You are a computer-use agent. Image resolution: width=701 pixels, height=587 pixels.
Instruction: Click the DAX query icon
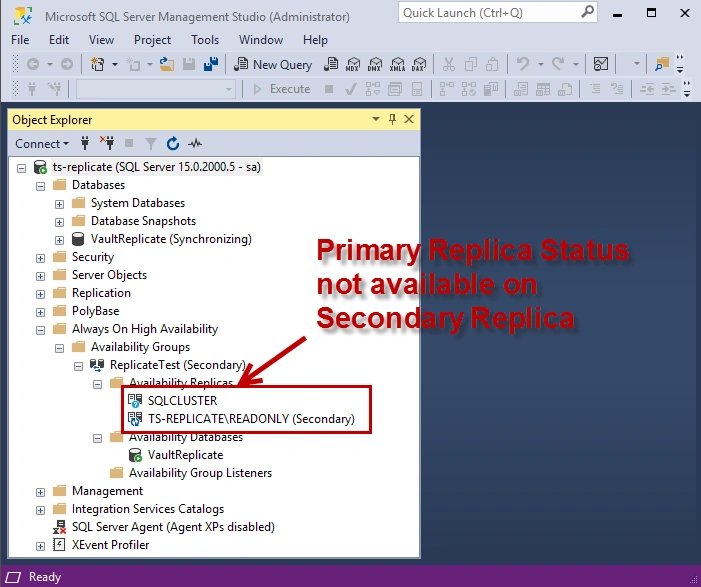click(x=419, y=64)
